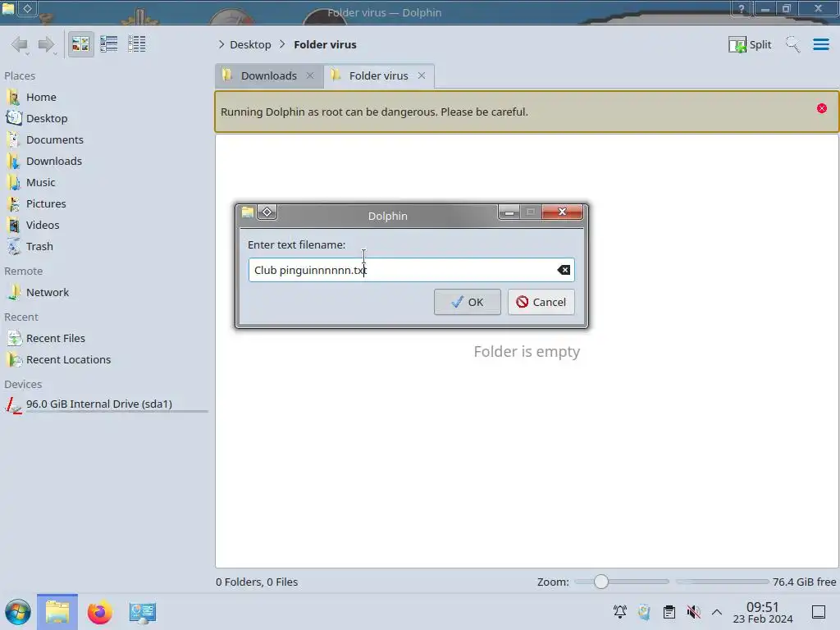Expand hidden system tray icons

click(717, 612)
